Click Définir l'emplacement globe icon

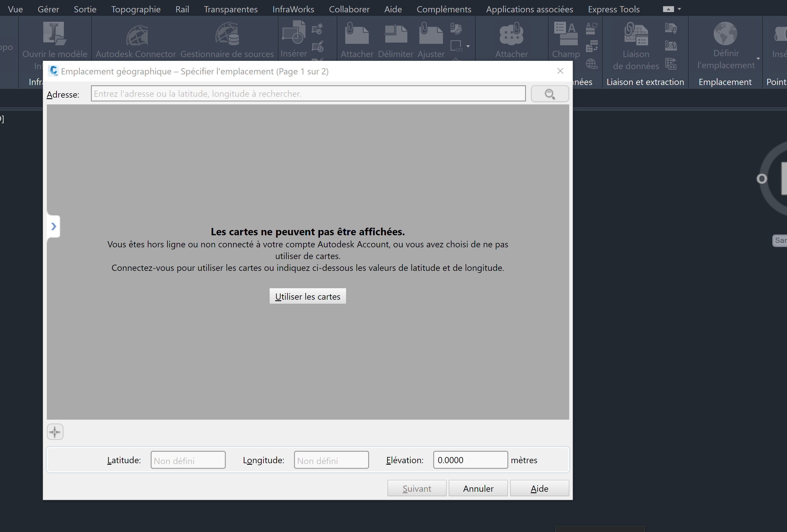[x=725, y=34]
